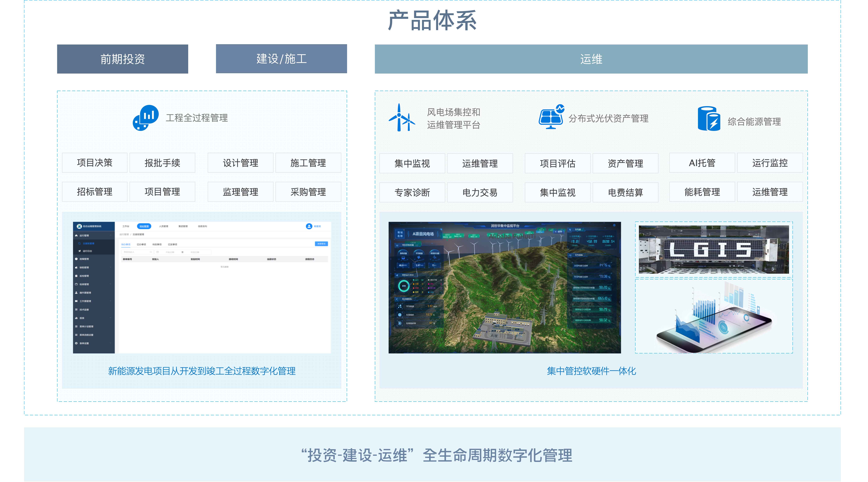The height and width of the screenshot is (482, 868).
Task: Expand the 报表 sidebar chevron
Action: point(110,318)
